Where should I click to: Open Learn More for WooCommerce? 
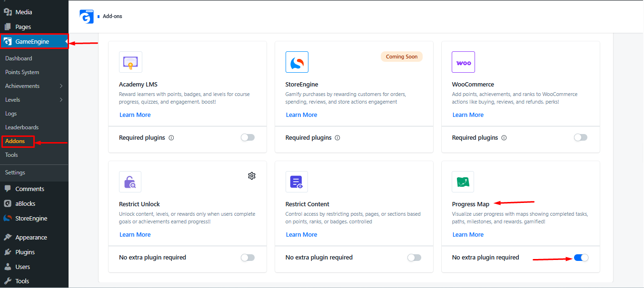468,115
